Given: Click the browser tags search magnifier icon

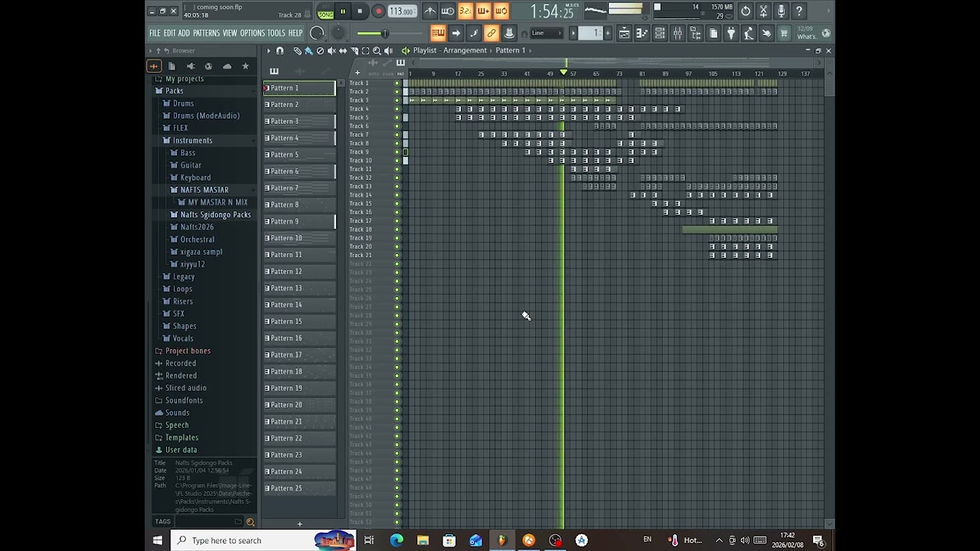Looking at the screenshot, I should point(250,522).
